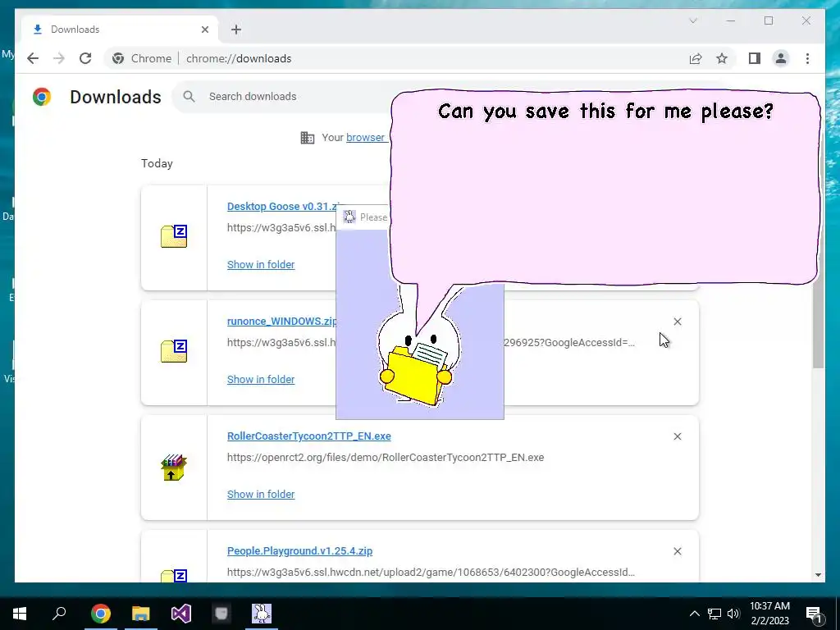Click the runonce_WINDOWS zip file icon
Viewport: 840px width, 630px height.
174,351
